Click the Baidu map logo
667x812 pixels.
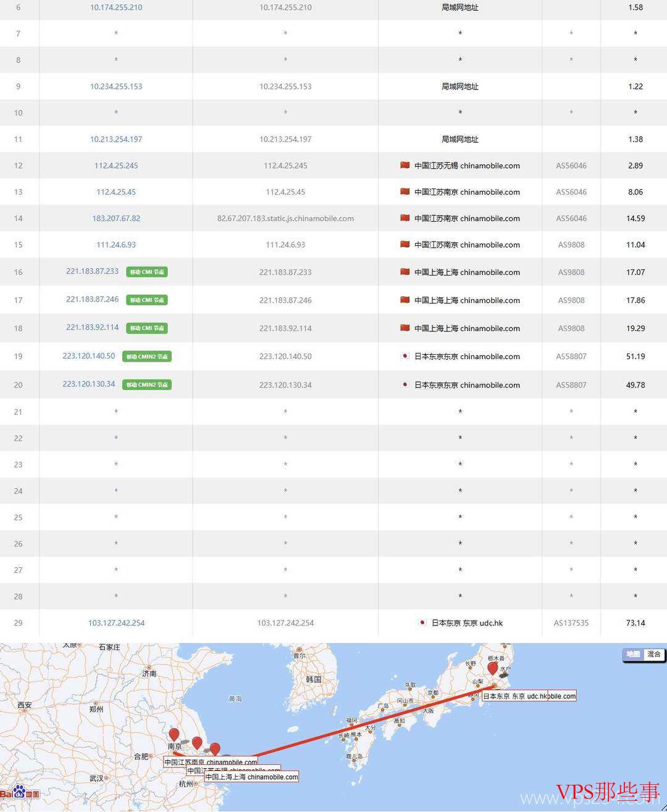coord(20,792)
